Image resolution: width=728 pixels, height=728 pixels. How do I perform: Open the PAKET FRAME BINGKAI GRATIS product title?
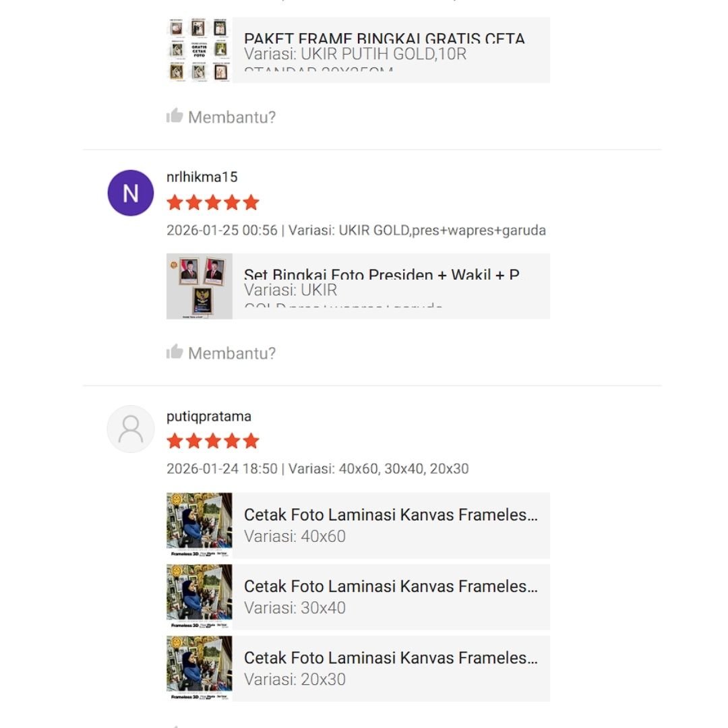point(384,39)
